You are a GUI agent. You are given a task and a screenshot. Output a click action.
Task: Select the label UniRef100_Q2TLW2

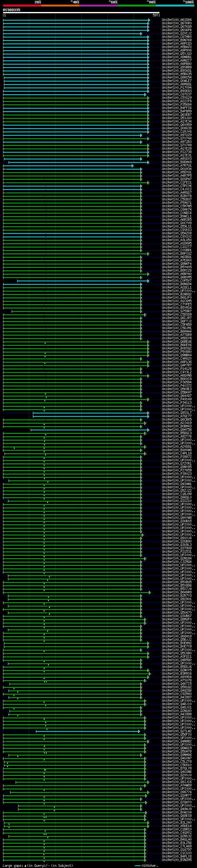click(x=177, y=731)
